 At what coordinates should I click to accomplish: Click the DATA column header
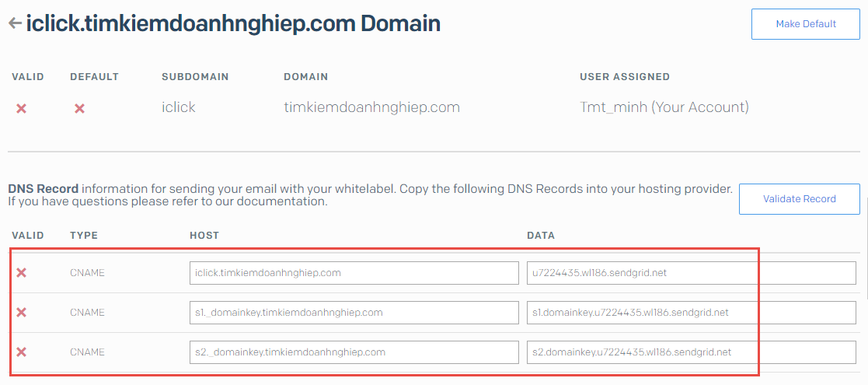(x=541, y=236)
